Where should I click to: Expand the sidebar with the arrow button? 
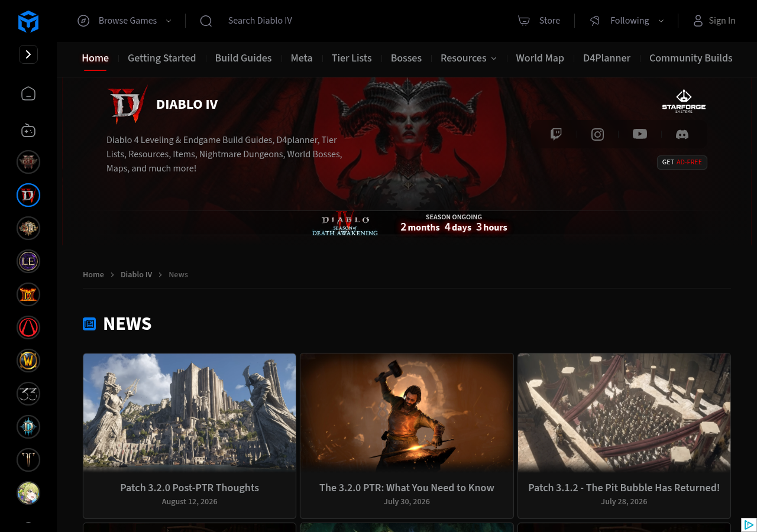pyautogui.click(x=28, y=54)
